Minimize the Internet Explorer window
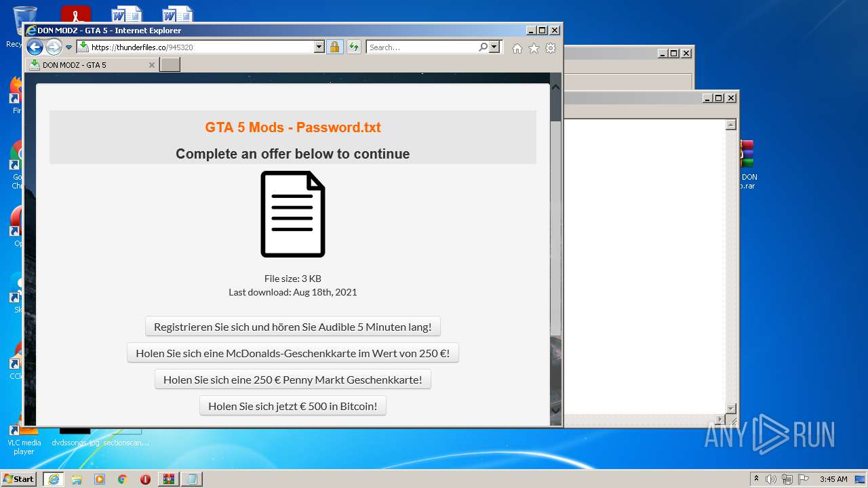 point(531,30)
